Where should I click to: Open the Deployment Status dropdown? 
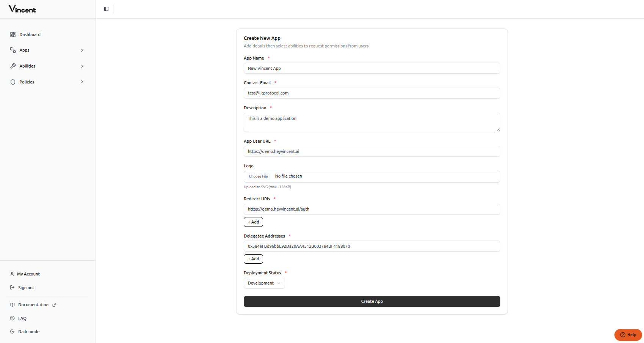pos(264,283)
